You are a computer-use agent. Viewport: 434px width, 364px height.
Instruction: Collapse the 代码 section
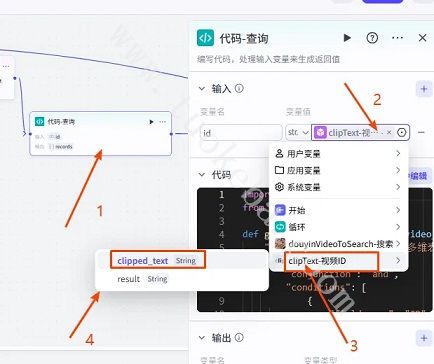pyautogui.click(x=202, y=174)
